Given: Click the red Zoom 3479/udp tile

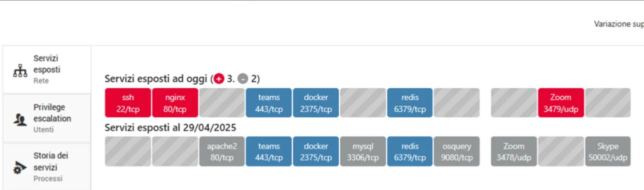Looking at the screenshot, I should (x=561, y=103).
